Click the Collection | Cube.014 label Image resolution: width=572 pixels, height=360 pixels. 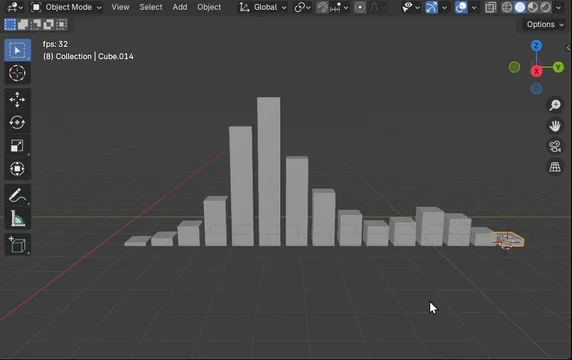[x=88, y=56]
